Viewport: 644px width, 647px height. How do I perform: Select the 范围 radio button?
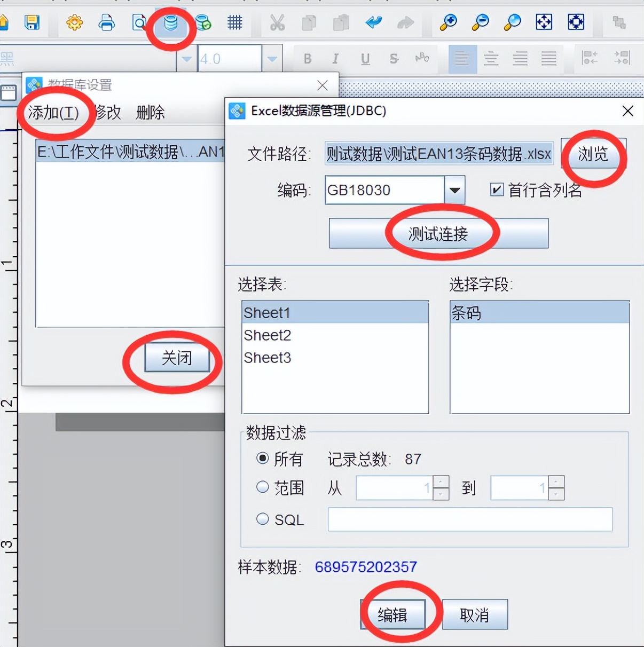point(262,487)
